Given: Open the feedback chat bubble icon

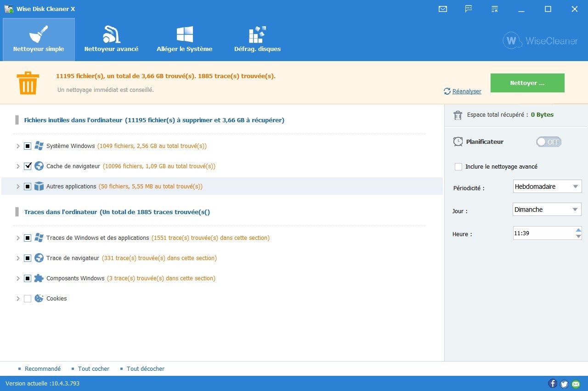Looking at the screenshot, I should (469, 9).
